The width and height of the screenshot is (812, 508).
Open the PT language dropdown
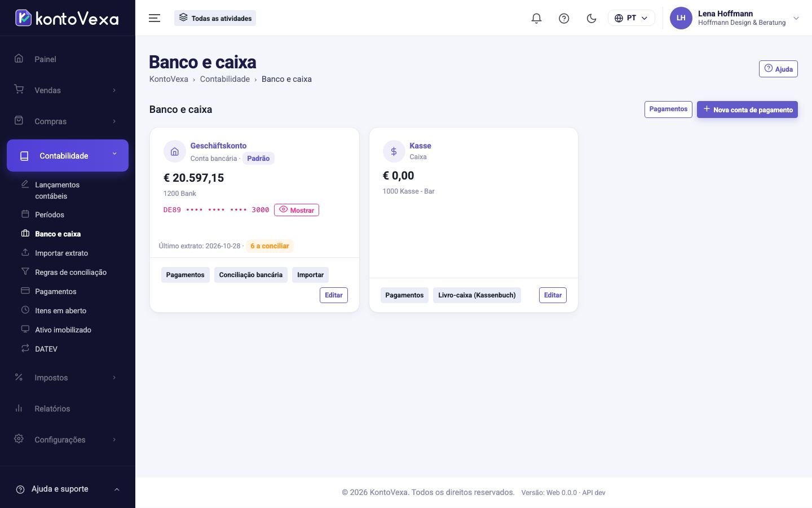click(631, 18)
